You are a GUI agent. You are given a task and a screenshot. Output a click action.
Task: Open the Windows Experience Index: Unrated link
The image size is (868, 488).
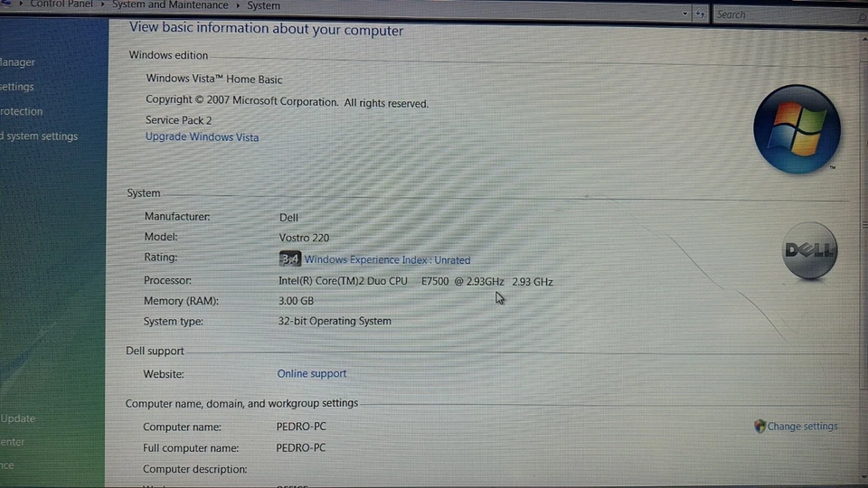pyautogui.click(x=388, y=259)
